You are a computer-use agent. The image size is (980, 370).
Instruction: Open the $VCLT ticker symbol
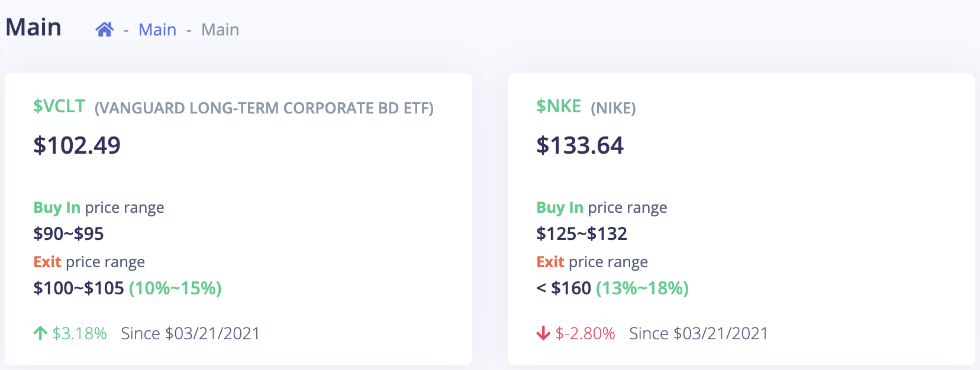click(x=59, y=106)
